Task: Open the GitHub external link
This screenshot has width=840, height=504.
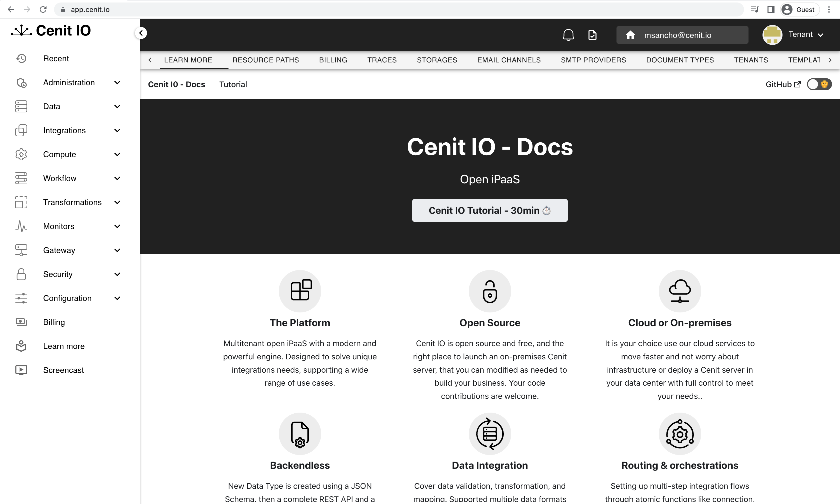Action: [783, 84]
